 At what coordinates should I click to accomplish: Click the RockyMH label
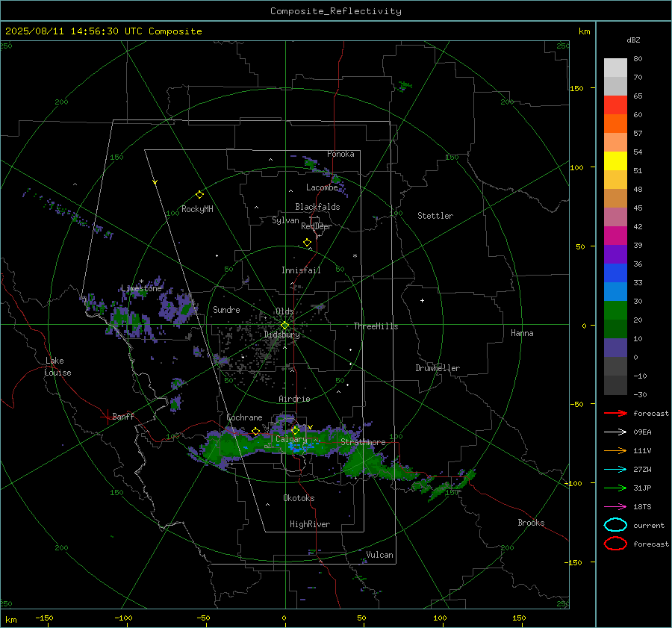point(197,209)
